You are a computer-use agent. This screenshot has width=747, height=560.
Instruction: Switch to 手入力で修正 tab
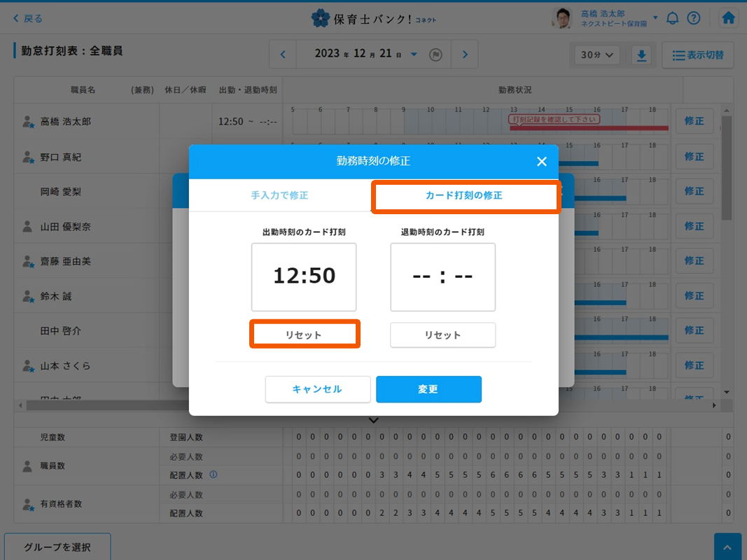click(x=279, y=195)
